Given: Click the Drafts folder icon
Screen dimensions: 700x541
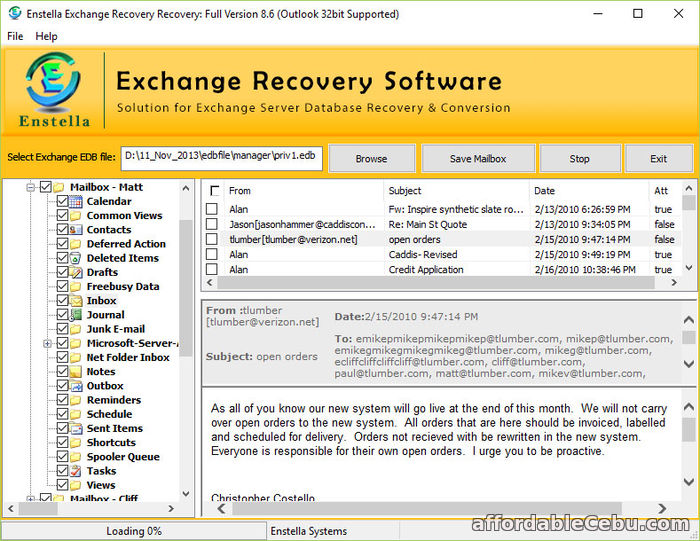Looking at the screenshot, I should pyautogui.click(x=76, y=272).
